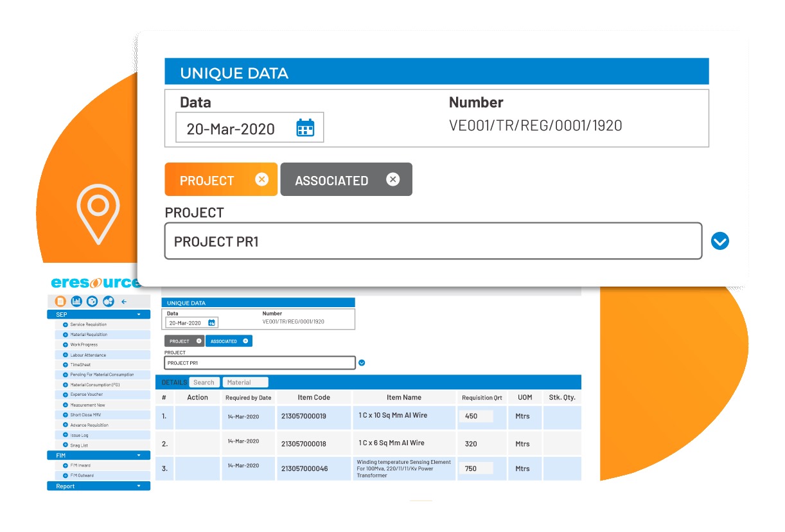Switch to the Material tab in DETAILS
This screenshot has width=785, height=532.
click(x=238, y=382)
